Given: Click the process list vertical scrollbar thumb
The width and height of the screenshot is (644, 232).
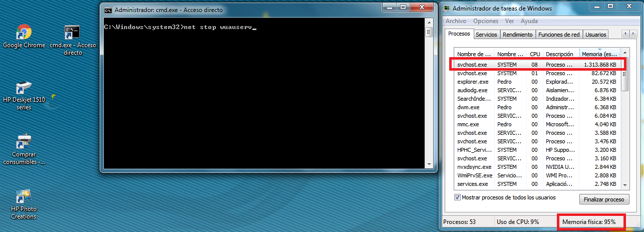Looking at the screenshot, I should 624,75.
